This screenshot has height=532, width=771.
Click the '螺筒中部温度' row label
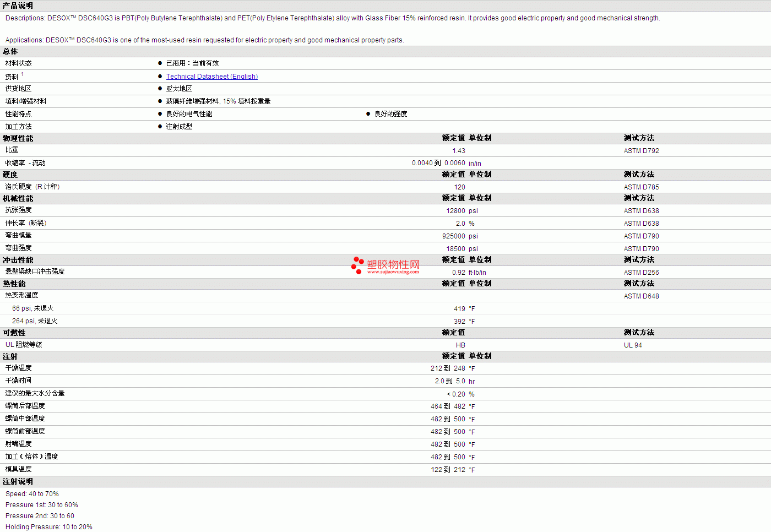(25, 419)
